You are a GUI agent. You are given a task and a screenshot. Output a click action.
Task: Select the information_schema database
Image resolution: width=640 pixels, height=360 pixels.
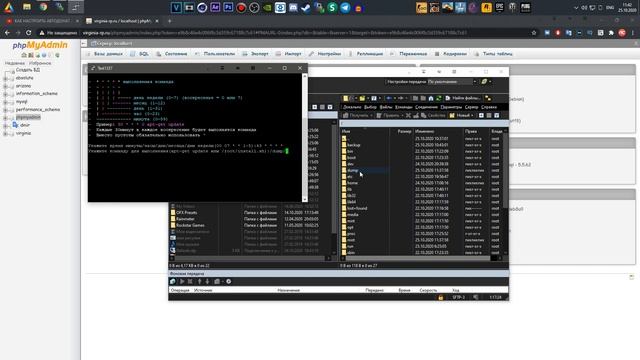pos(36,93)
